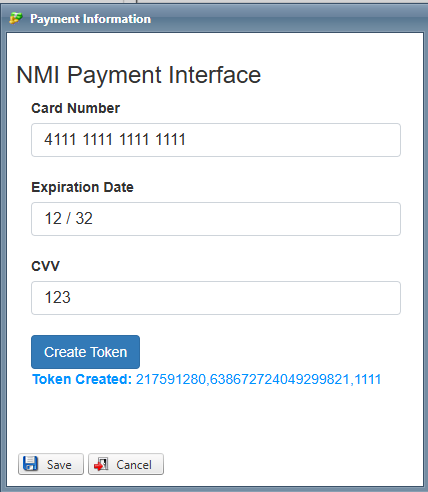Click the year 32 in expiration field
Image resolution: width=428 pixels, height=492 pixels.
(x=84, y=219)
